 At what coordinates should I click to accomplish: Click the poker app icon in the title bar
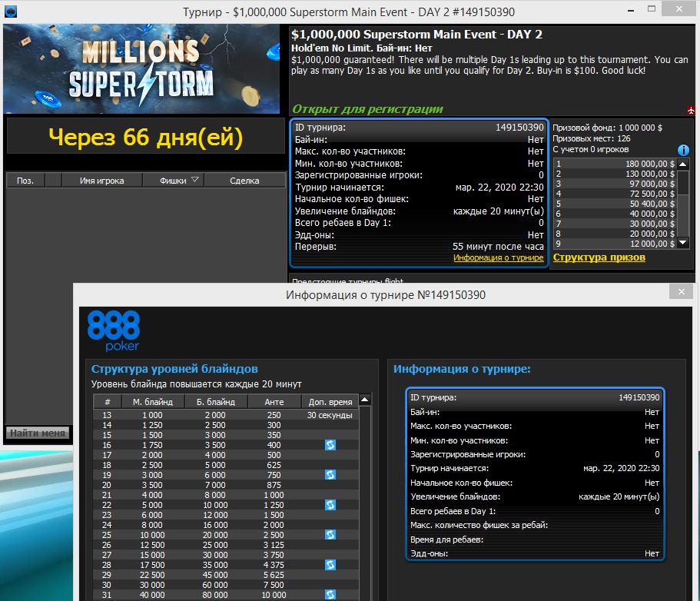coord(10,12)
